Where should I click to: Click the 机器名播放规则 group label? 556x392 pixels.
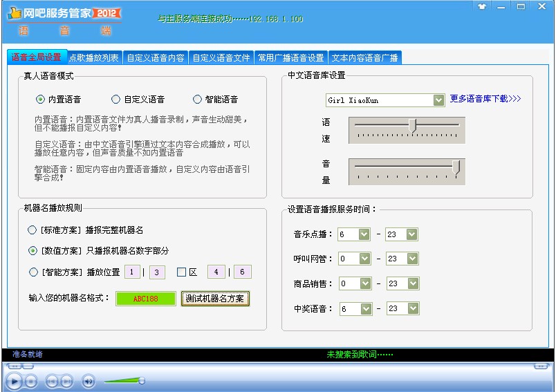click(53, 208)
